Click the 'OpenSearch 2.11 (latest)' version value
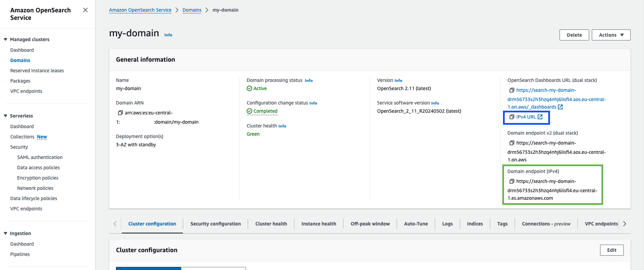 tap(404, 88)
